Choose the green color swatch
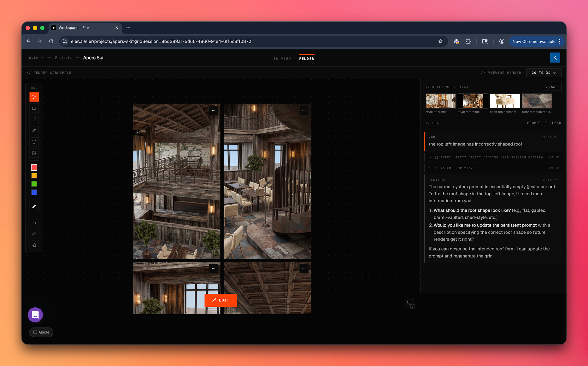588x366 pixels. (34, 184)
